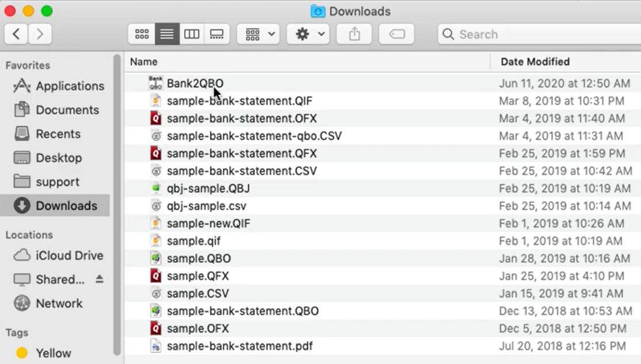Click the date Dec 5, 2018 at 12:50 PM

(563, 328)
